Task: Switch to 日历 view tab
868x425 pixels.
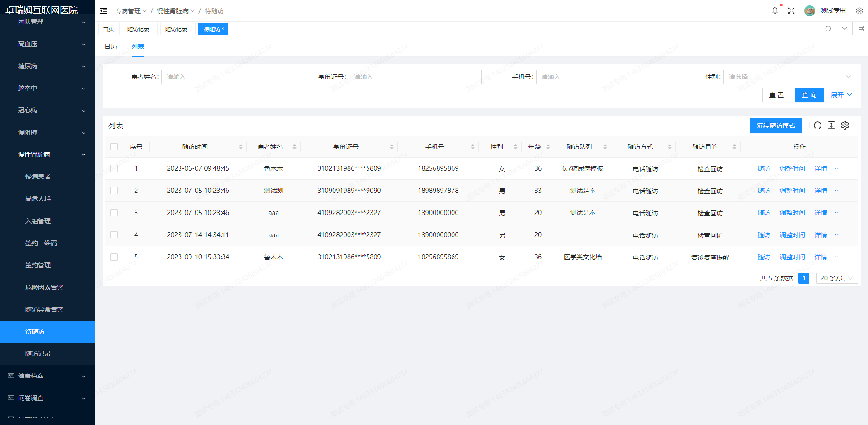Action: (111, 47)
